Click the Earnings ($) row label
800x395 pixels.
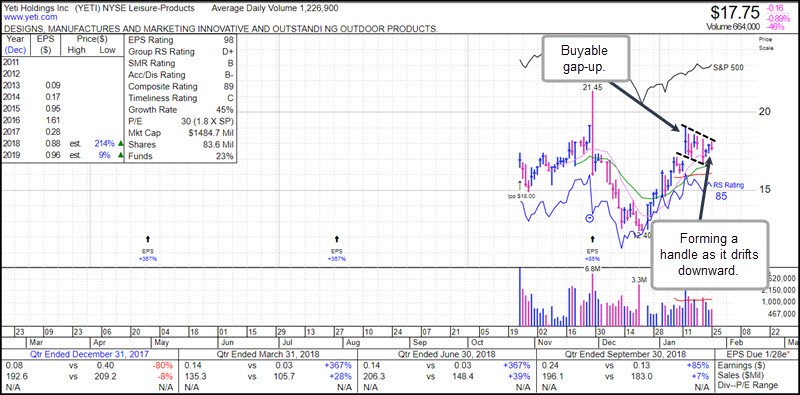point(740,365)
